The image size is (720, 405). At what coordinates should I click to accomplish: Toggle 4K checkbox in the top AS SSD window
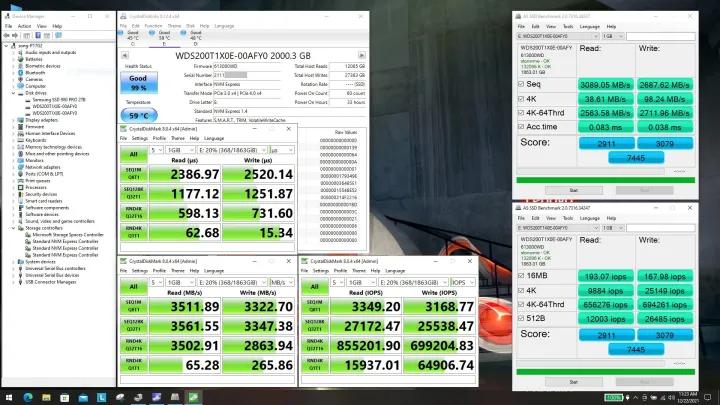point(521,99)
